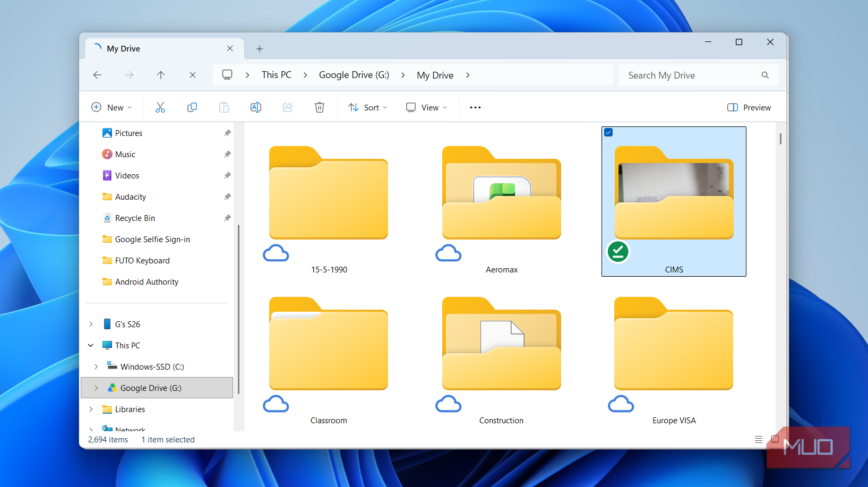Open the View dropdown
The image size is (868, 487).
click(426, 107)
